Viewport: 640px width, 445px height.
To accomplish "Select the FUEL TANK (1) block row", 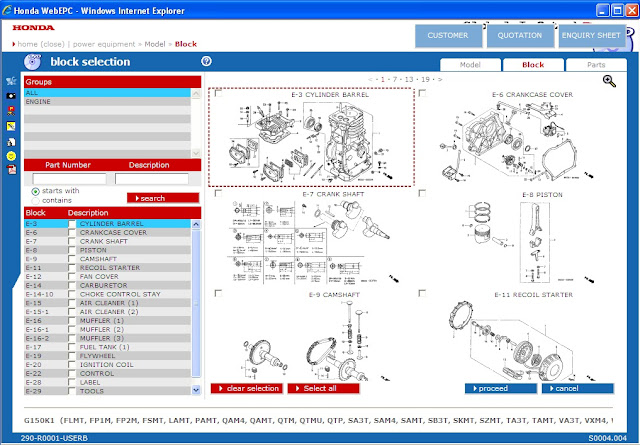I will (x=107, y=347).
